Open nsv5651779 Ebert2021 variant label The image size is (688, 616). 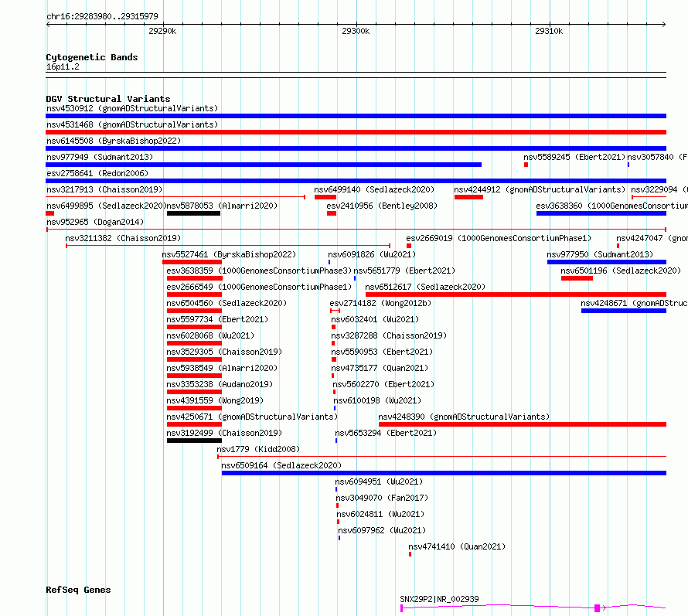click(404, 271)
